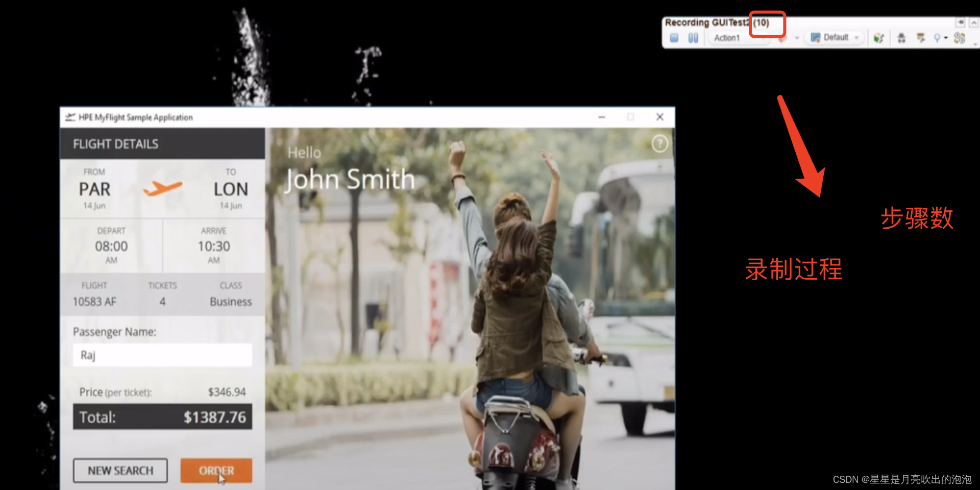Image resolution: width=980 pixels, height=490 pixels.
Task: Collapse the recording toolbar with the chevron
Action: [973, 22]
